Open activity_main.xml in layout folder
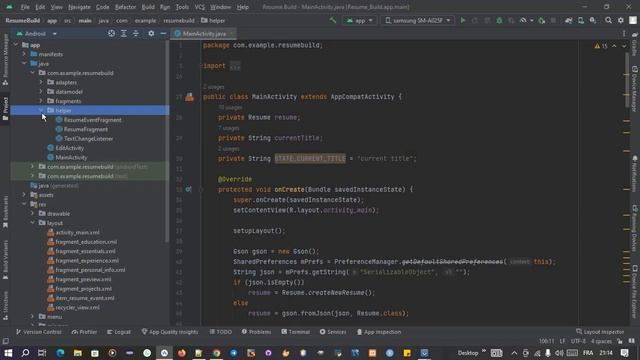The image size is (640, 360). pyautogui.click(x=77, y=232)
